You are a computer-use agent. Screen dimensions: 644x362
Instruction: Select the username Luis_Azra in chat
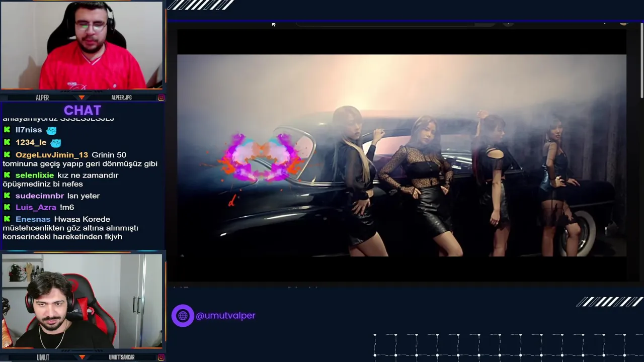(36, 207)
